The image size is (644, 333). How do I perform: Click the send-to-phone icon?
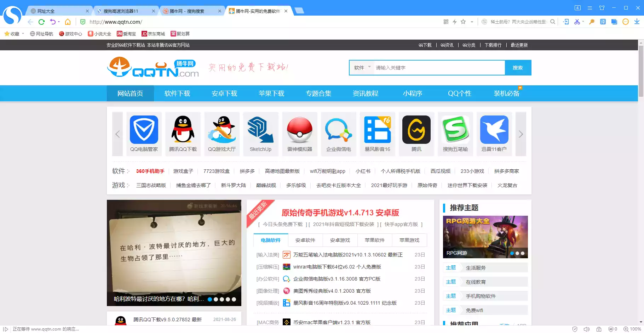[x=565, y=22]
